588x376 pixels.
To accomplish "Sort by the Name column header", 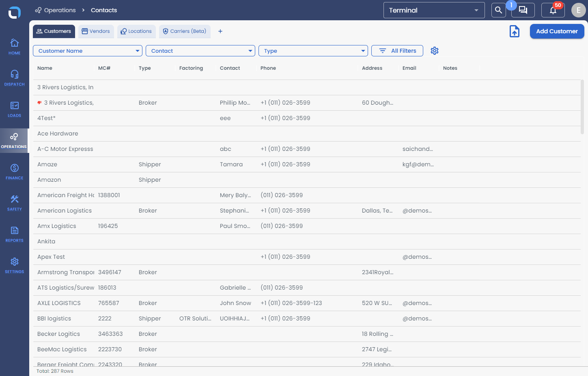I will pos(45,68).
